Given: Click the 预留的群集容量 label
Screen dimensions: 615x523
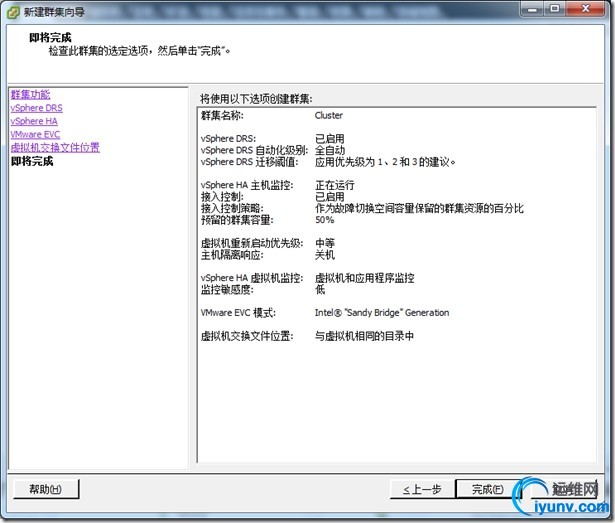Looking at the screenshot, I should pos(237,220).
